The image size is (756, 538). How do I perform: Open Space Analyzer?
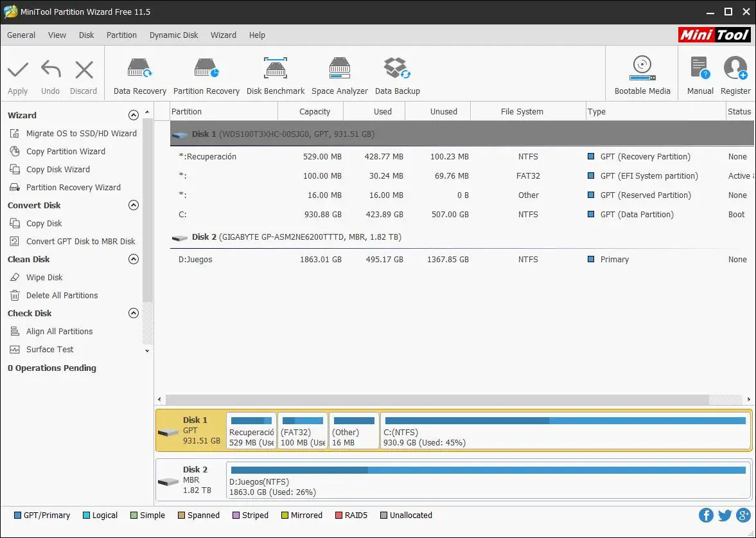pos(340,76)
